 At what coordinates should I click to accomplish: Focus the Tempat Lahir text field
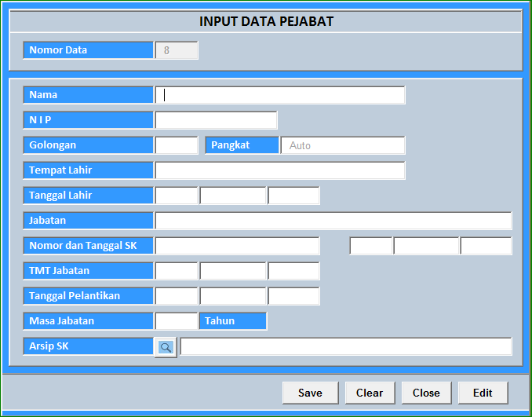[x=280, y=170]
